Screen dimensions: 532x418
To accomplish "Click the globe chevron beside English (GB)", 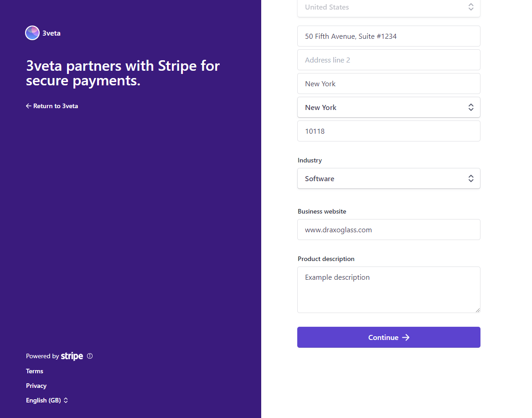I will [x=65, y=400].
